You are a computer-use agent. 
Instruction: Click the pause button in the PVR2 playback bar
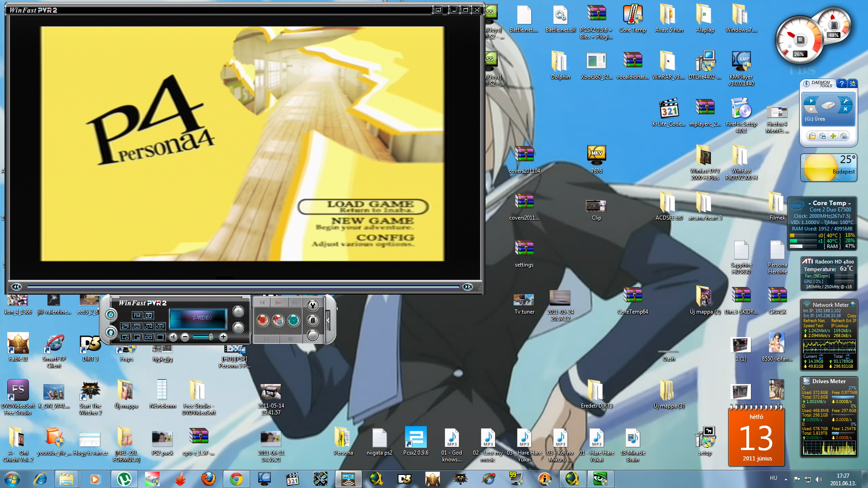point(266,339)
